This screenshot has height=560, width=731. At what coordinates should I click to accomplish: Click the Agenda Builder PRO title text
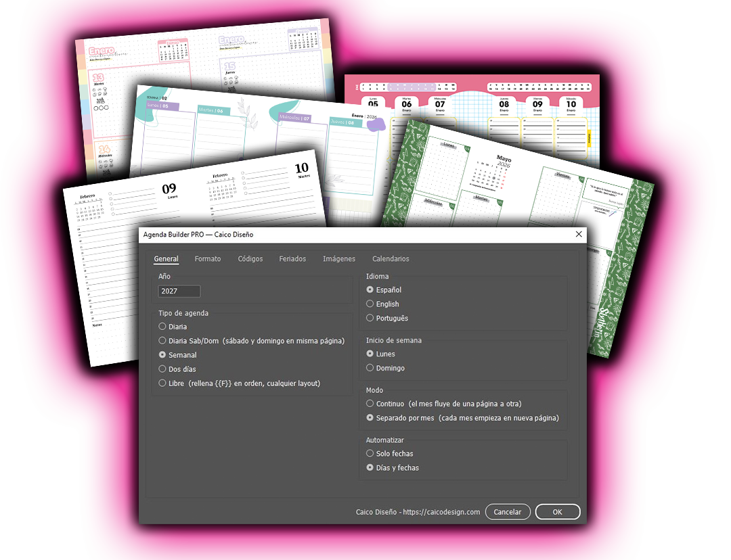pyautogui.click(x=198, y=234)
